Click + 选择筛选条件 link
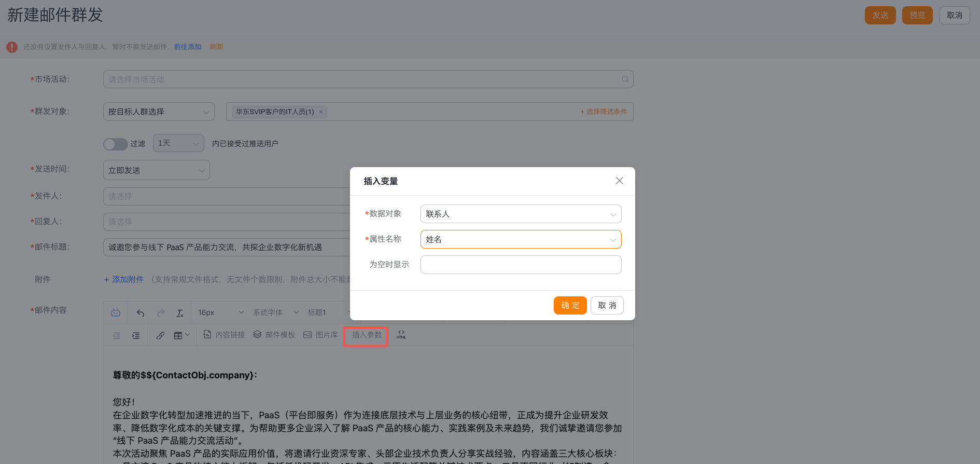Image resolution: width=980 pixels, height=464 pixels. (604, 112)
